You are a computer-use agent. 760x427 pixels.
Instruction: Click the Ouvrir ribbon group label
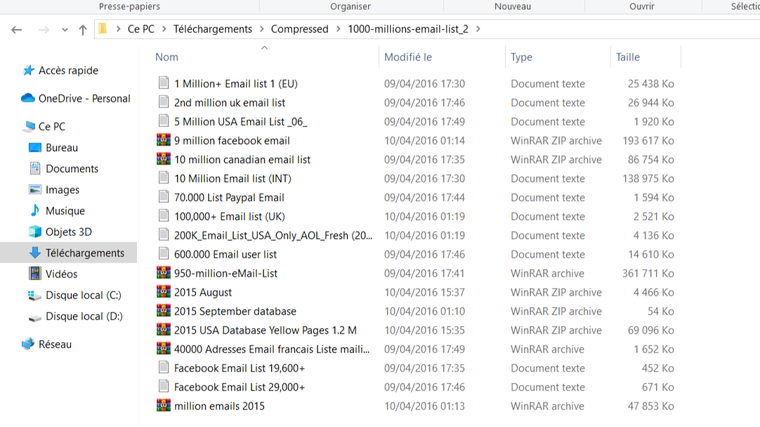click(642, 6)
